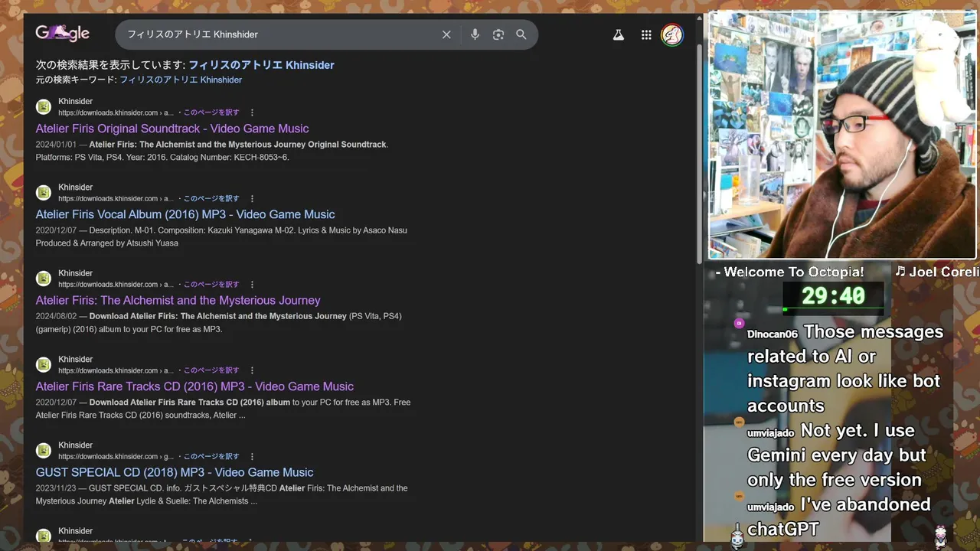Open Atelier Firis Rare Tracks CD link

pyautogui.click(x=194, y=386)
